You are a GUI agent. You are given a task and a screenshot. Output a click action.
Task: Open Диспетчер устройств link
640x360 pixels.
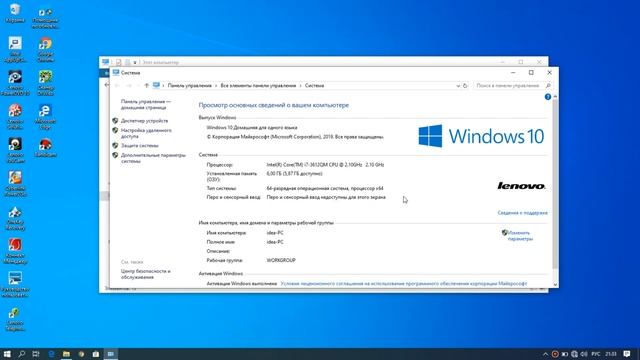click(x=144, y=121)
